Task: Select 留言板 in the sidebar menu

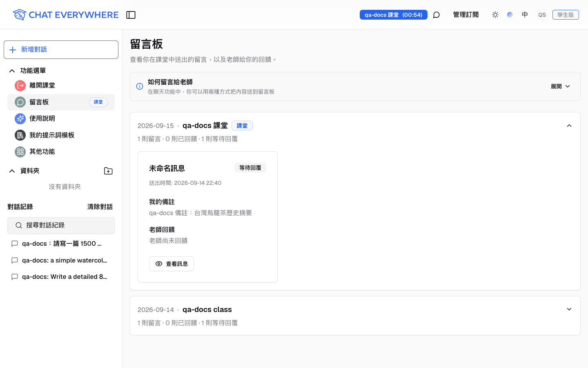Action: (x=61, y=102)
